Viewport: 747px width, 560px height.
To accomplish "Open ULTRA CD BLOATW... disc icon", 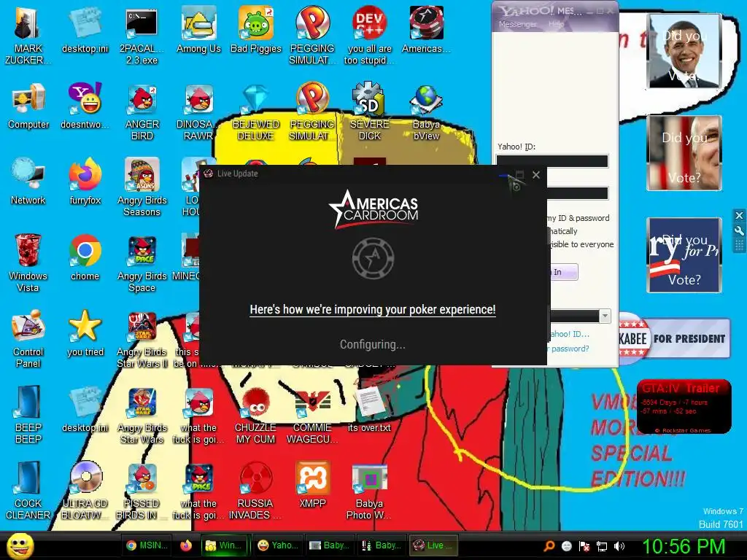I will [85, 491].
